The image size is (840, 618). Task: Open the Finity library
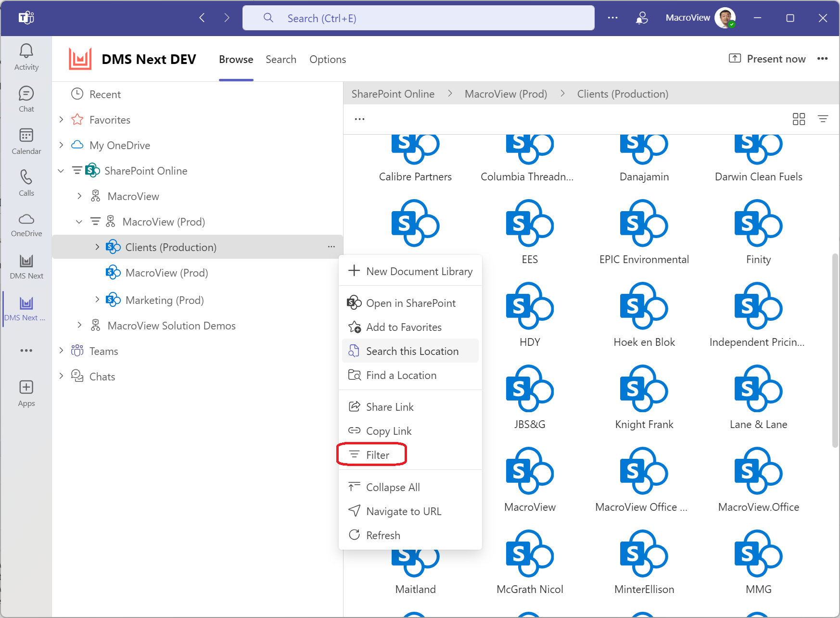758,232
